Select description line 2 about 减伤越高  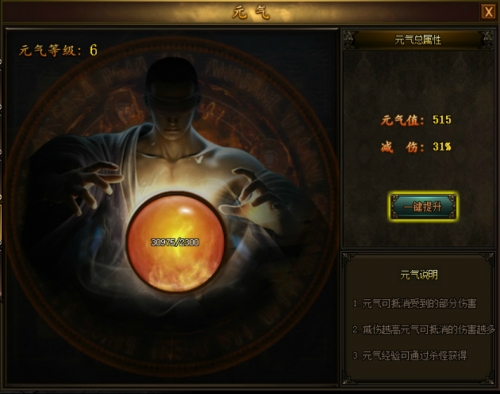click(424, 330)
